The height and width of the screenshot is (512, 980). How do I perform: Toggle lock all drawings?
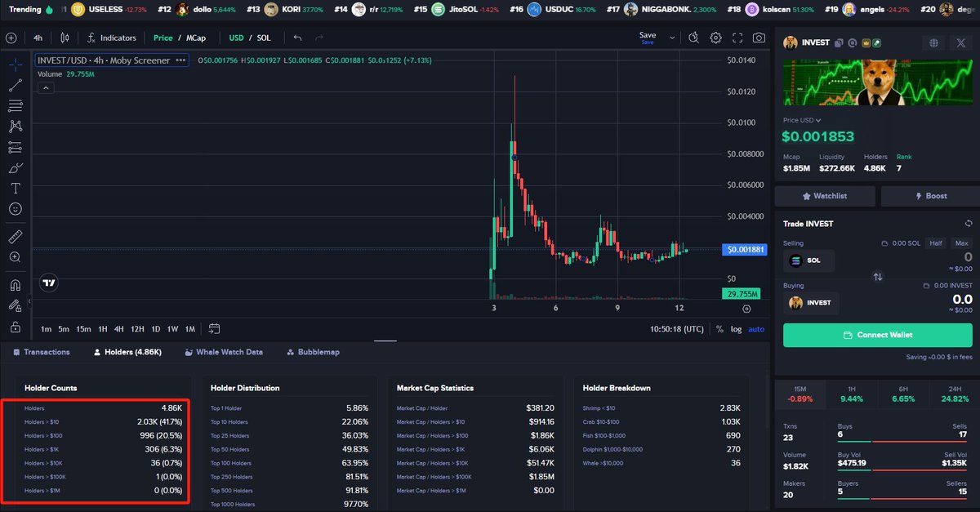[16, 327]
